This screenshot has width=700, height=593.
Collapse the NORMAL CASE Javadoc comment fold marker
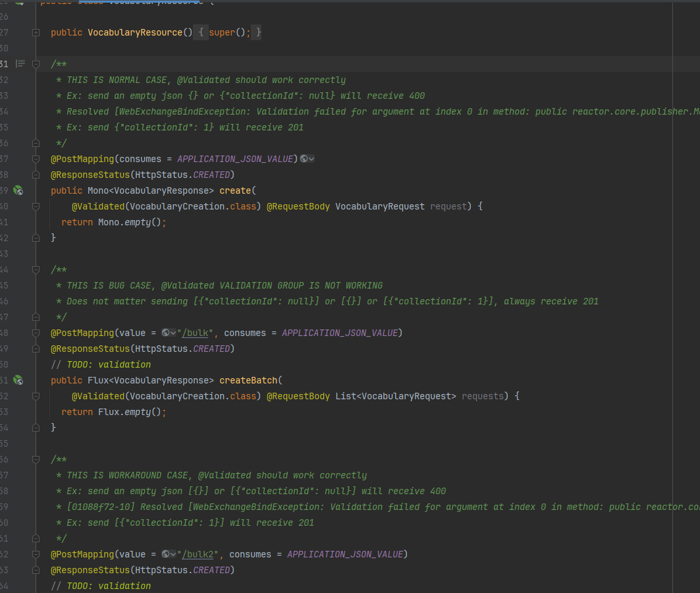[x=36, y=64]
